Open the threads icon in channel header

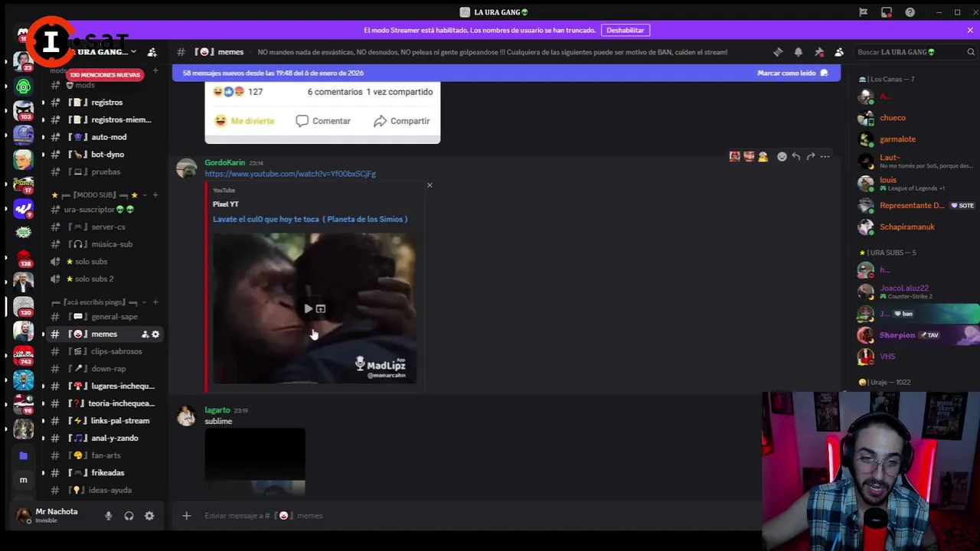click(x=778, y=52)
